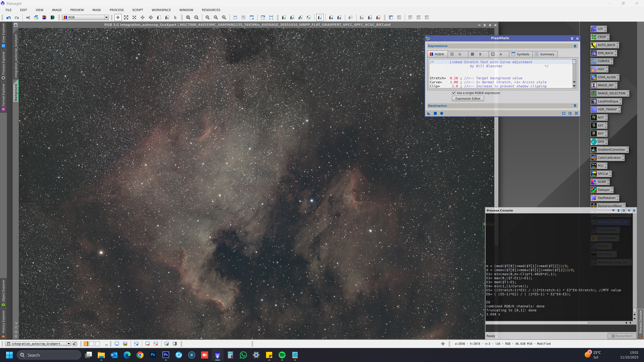
Task: Open the PROCESS menu
Action: [x=117, y=10]
